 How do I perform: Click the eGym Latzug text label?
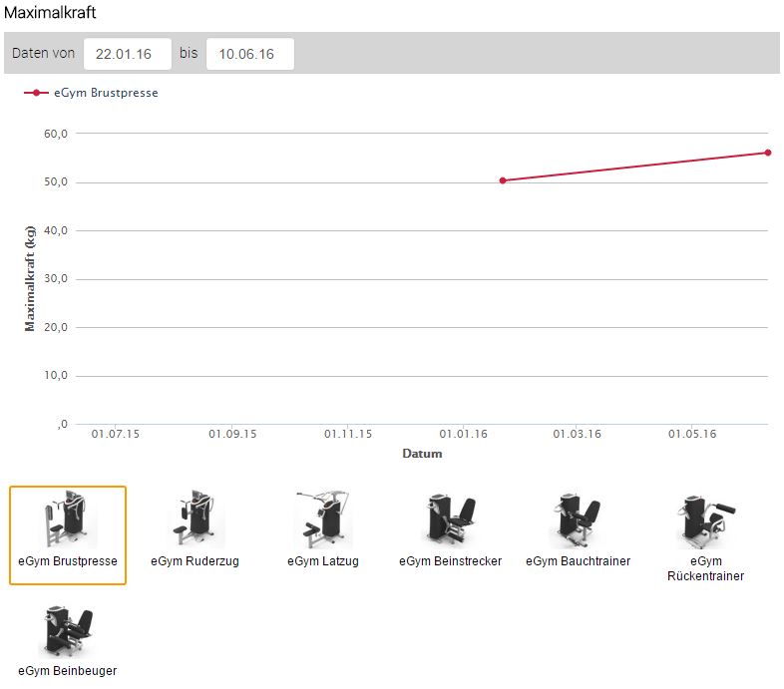pyautogui.click(x=323, y=561)
